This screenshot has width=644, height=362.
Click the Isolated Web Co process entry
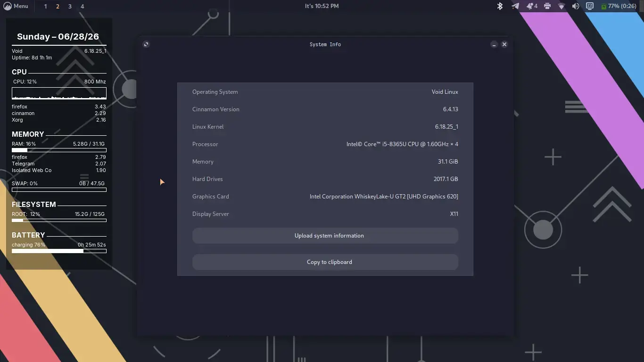(x=32, y=170)
